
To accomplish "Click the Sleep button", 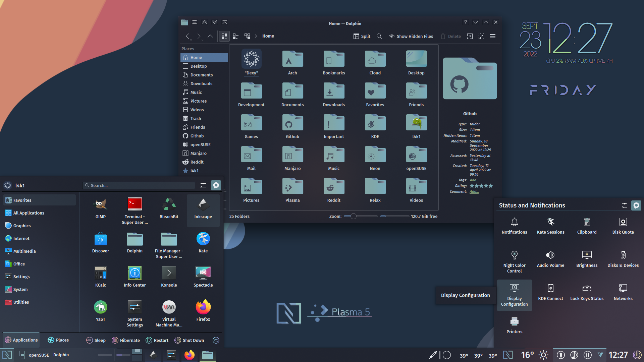I will point(96,340).
